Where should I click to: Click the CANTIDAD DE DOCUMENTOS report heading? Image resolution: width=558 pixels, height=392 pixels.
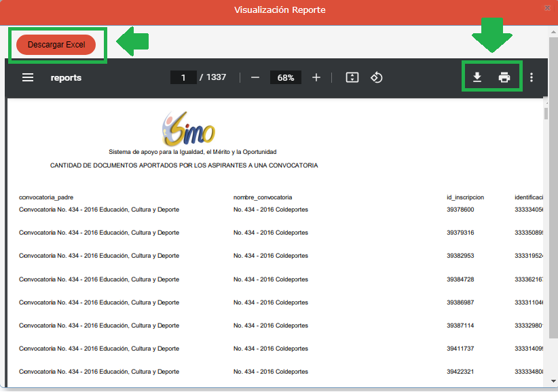184,165
